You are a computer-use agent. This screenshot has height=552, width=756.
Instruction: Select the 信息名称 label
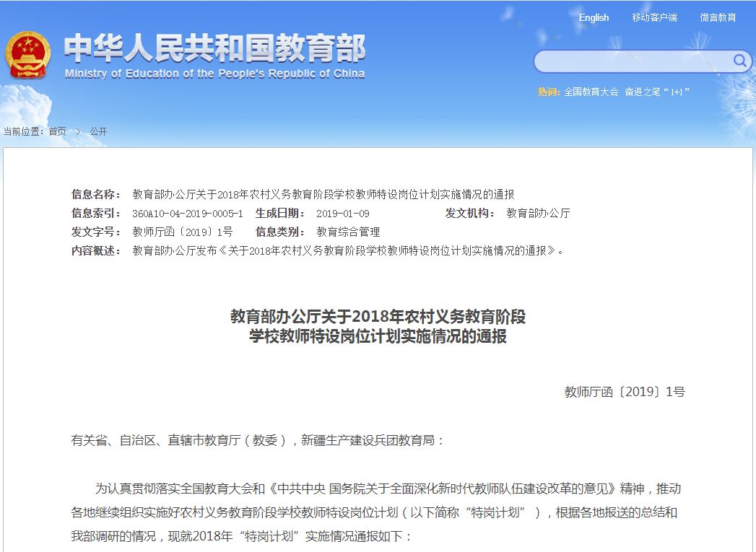[x=95, y=195]
